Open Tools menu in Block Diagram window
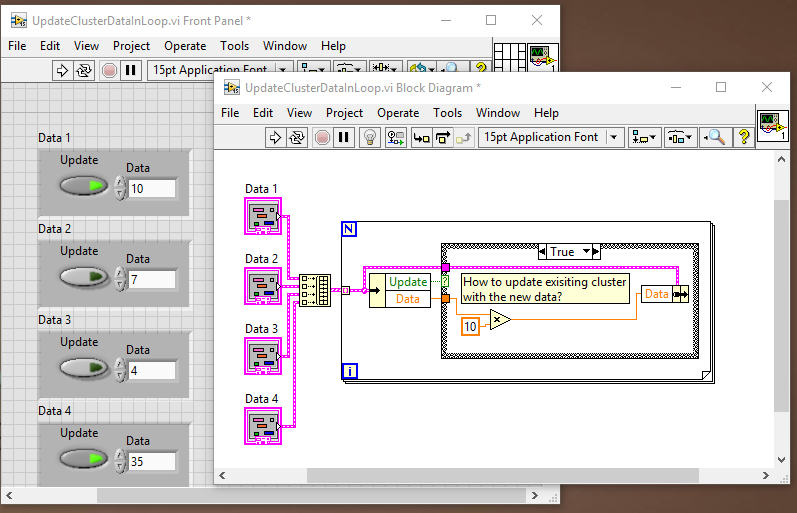The image size is (797, 513). coord(447,113)
